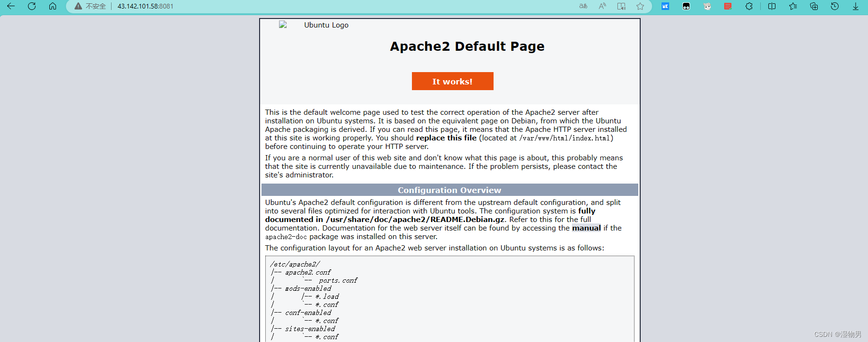868x342 pixels.
Task: Click 'conf-enabled' in the config tree
Action: coord(308,313)
